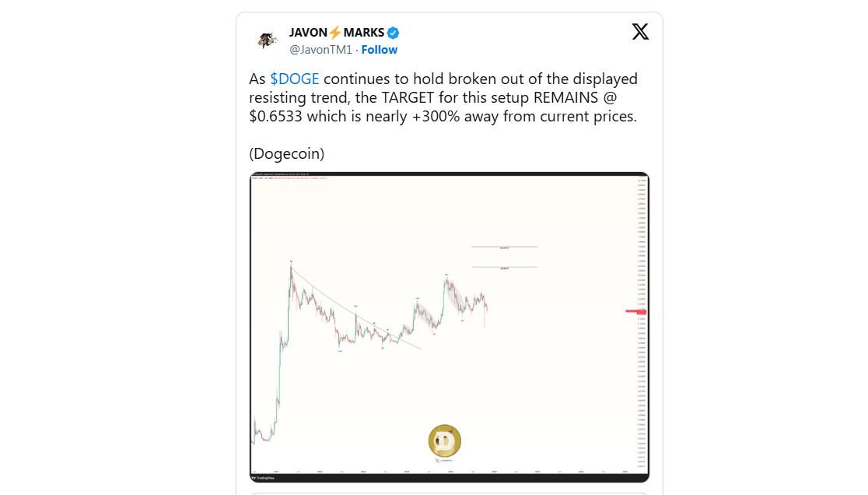Viewport: 868px width, 495px height.
Task: Click the lightning bolt emoji in the name
Action: pyautogui.click(x=335, y=33)
